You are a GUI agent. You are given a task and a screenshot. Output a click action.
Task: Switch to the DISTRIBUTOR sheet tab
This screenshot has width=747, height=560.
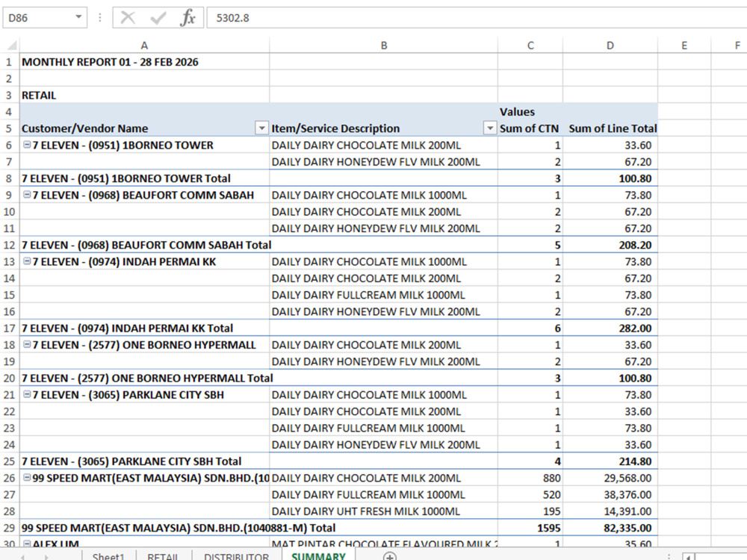point(236,556)
